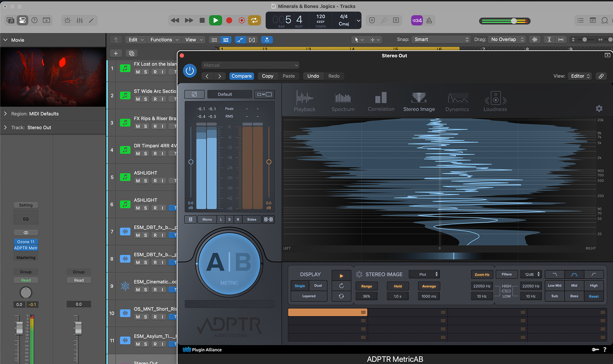This screenshot has height=364, width=613.
Task: Click the Filters button
Action: (x=506, y=274)
